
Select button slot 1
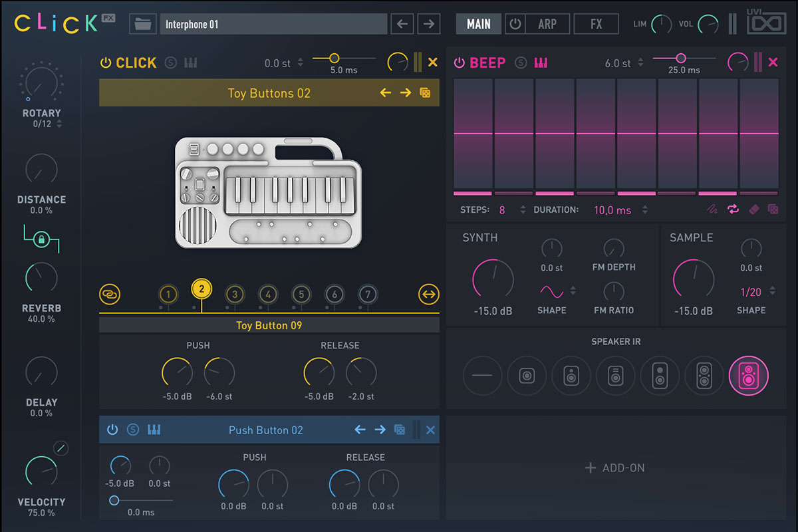(168, 294)
